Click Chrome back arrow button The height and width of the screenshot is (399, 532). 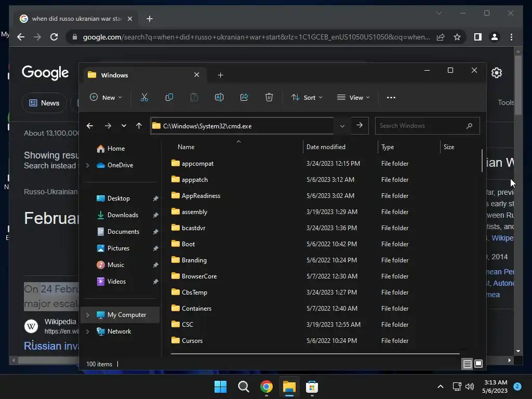click(x=21, y=37)
